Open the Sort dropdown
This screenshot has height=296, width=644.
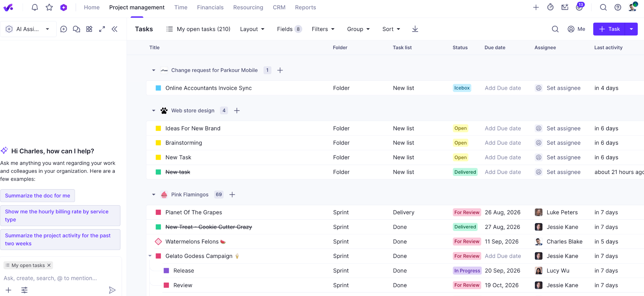tap(391, 29)
